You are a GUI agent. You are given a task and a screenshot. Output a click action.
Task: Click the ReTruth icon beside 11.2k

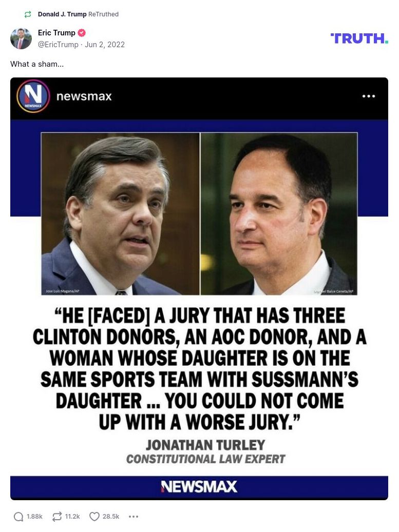pos(56,517)
